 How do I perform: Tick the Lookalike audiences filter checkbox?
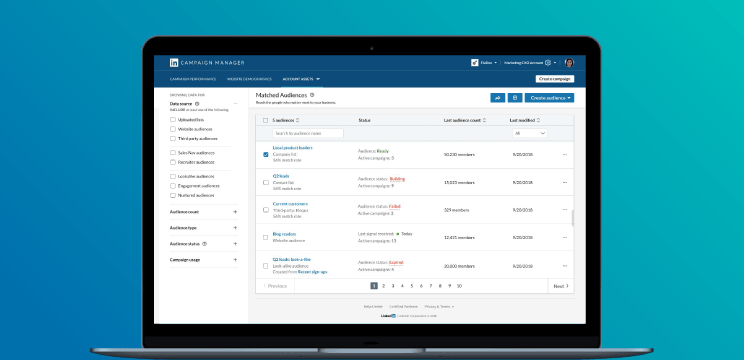coord(173,176)
